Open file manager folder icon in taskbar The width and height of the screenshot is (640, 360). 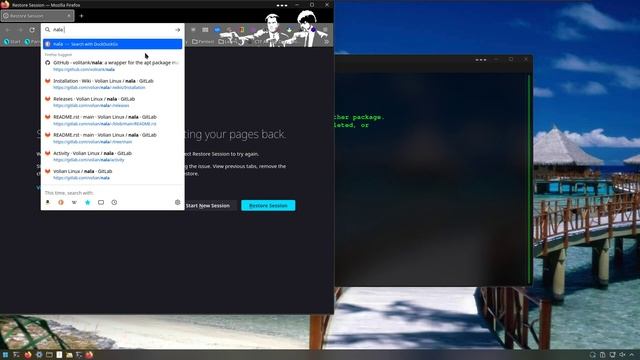pyautogui.click(x=69, y=355)
